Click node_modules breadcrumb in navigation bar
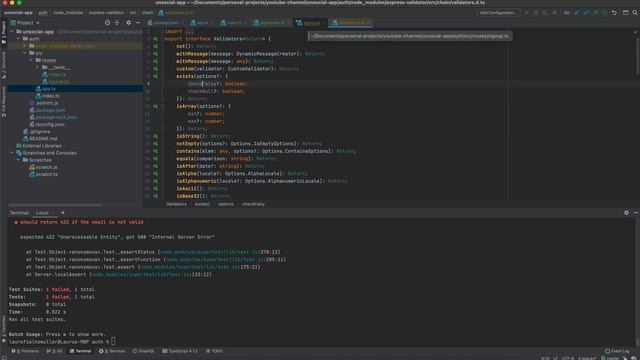The image size is (640, 360). tap(68, 13)
